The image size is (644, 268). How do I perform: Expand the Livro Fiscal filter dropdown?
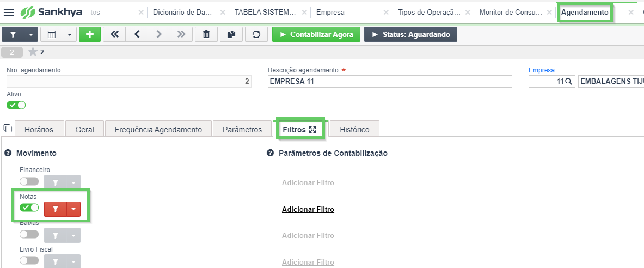73,261
